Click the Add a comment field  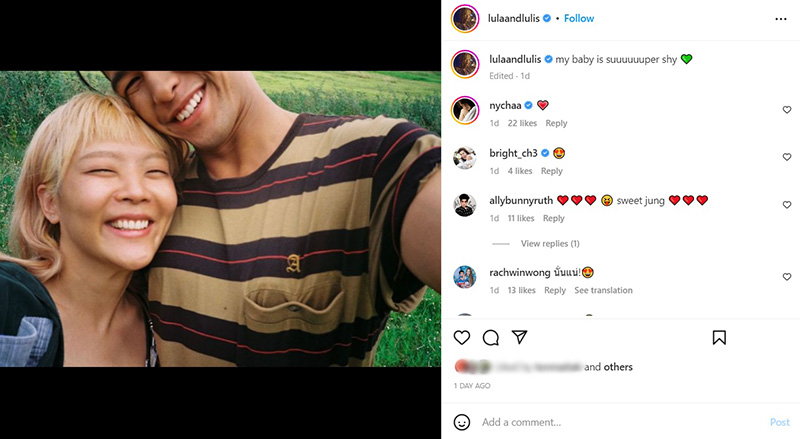tap(600, 422)
